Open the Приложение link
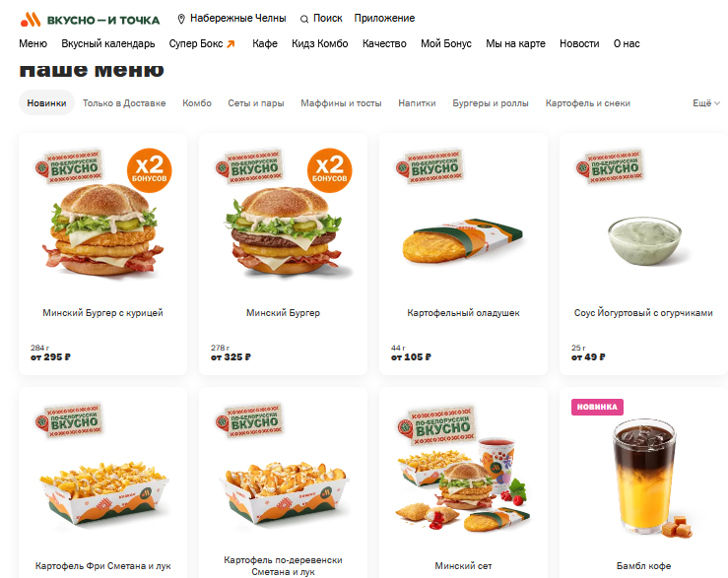 [384, 18]
